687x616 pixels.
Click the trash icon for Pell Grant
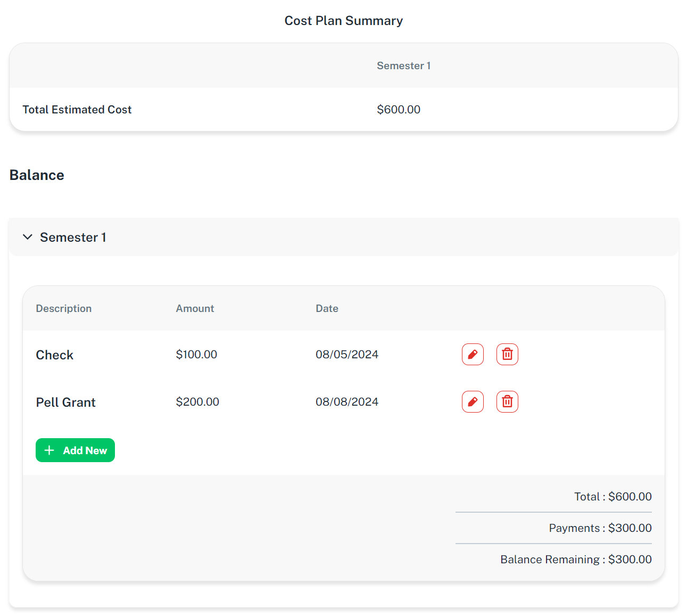[507, 402]
